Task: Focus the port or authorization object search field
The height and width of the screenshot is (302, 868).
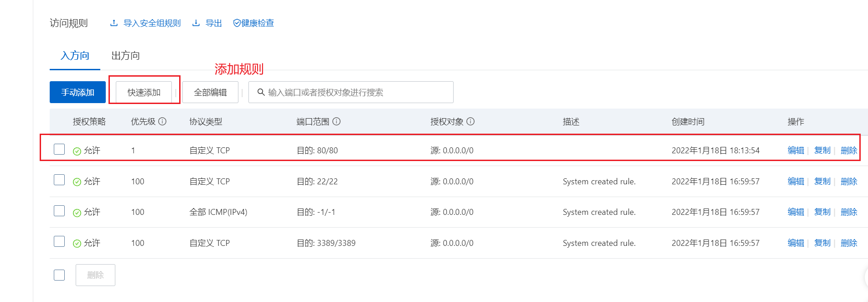Action: (x=356, y=92)
